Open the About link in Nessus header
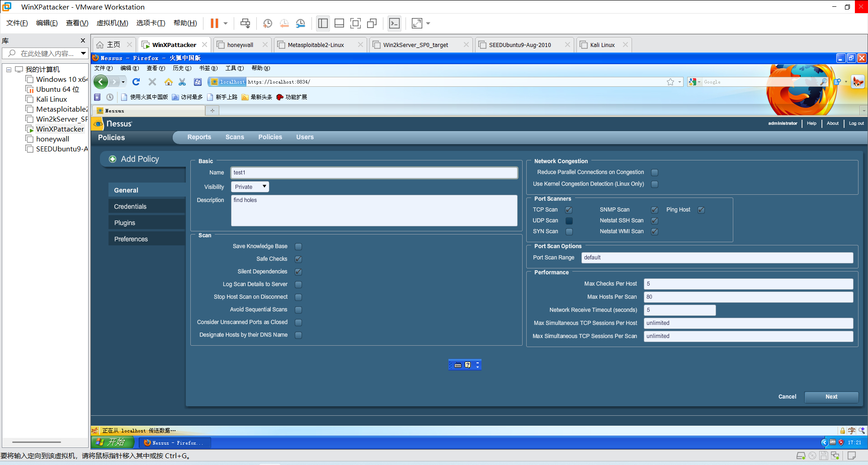The width and height of the screenshot is (868, 465). point(833,123)
